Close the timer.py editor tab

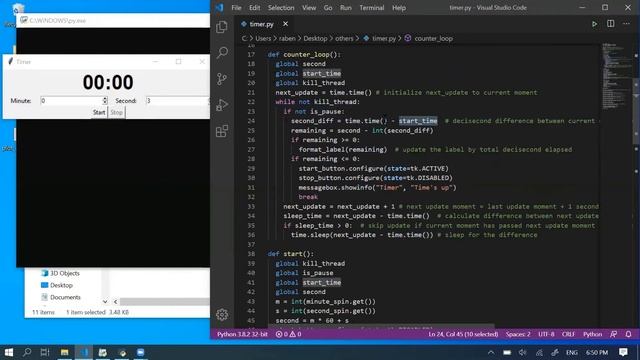point(285,24)
